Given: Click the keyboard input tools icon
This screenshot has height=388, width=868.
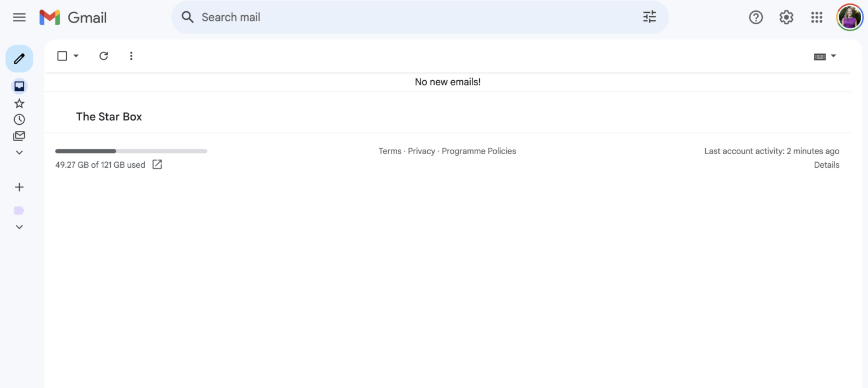Looking at the screenshot, I should click(x=820, y=56).
